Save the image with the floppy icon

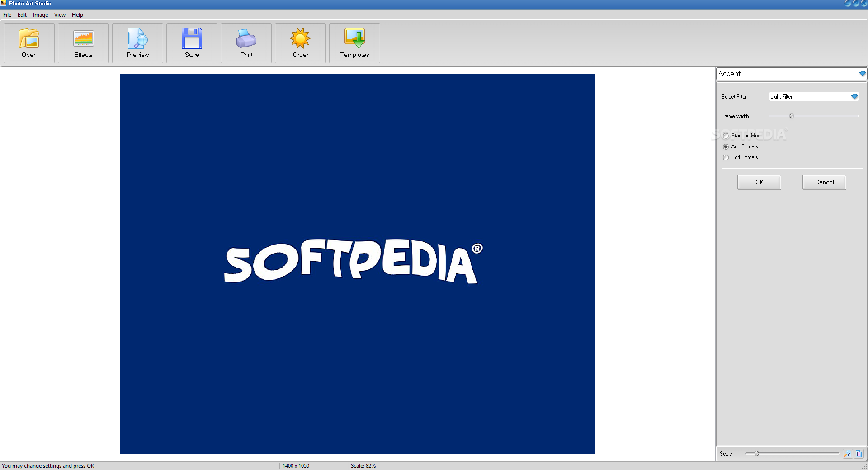click(192, 43)
